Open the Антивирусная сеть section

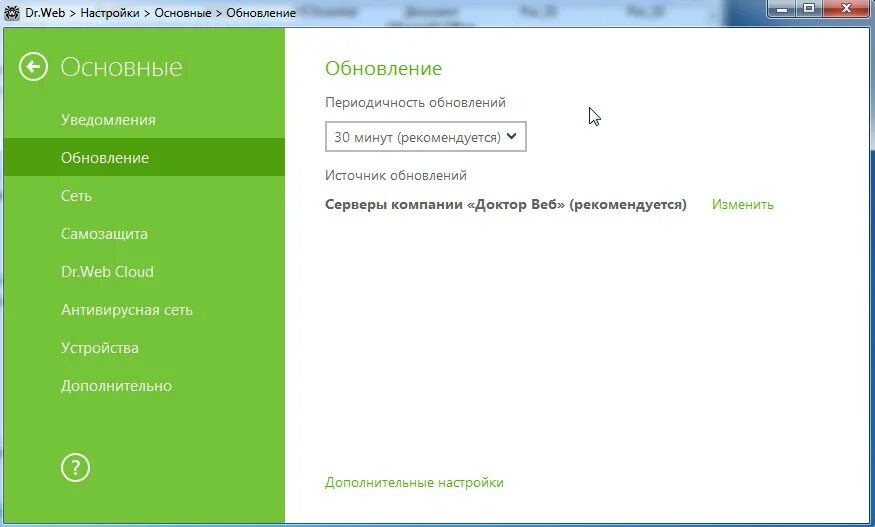click(x=127, y=310)
